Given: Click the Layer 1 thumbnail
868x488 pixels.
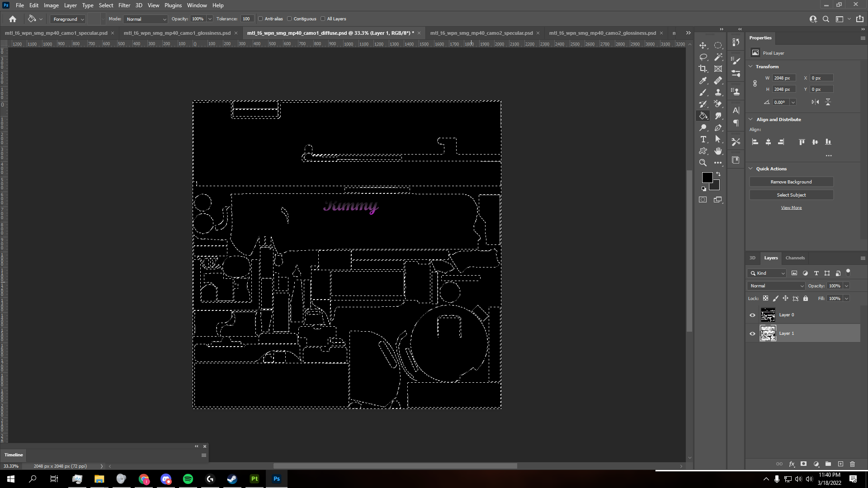Looking at the screenshot, I should (769, 333).
